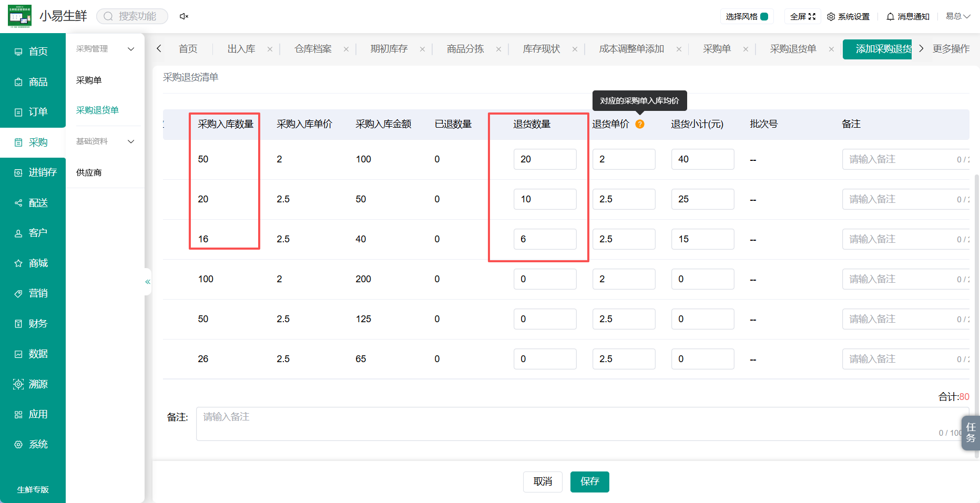Open 供应商 in the submenu
This screenshot has width=980, height=503.
click(x=89, y=173)
